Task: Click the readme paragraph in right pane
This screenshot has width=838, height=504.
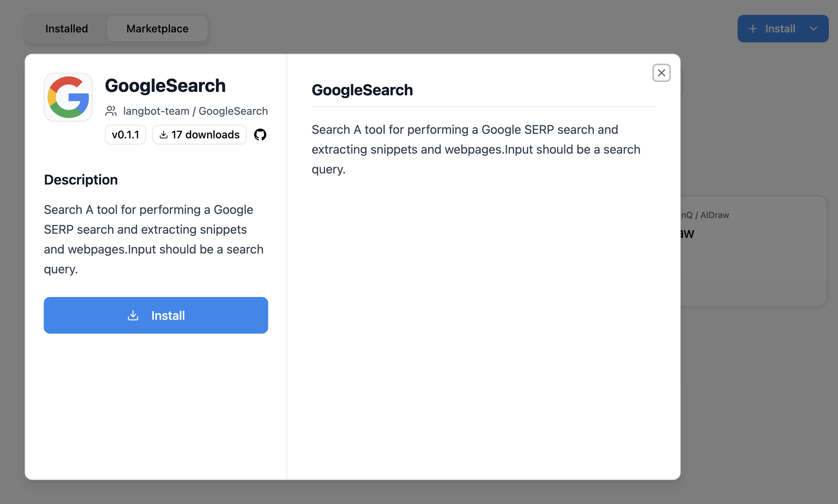Action: coord(476,149)
